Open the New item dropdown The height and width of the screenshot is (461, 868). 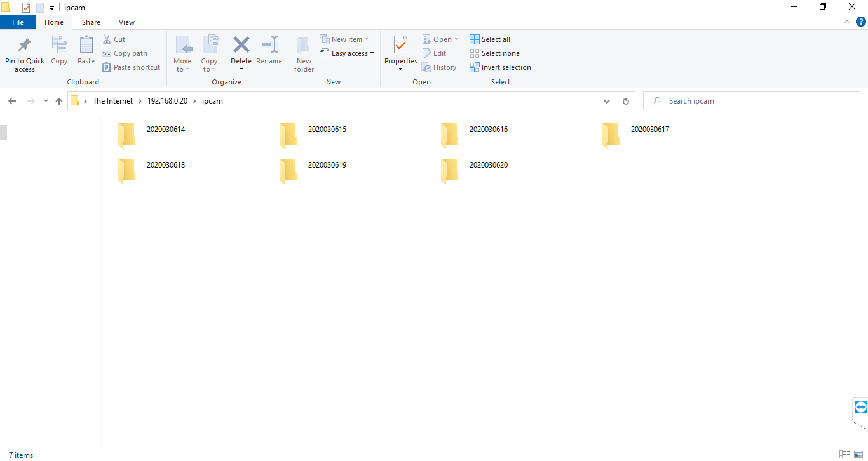pos(346,39)
